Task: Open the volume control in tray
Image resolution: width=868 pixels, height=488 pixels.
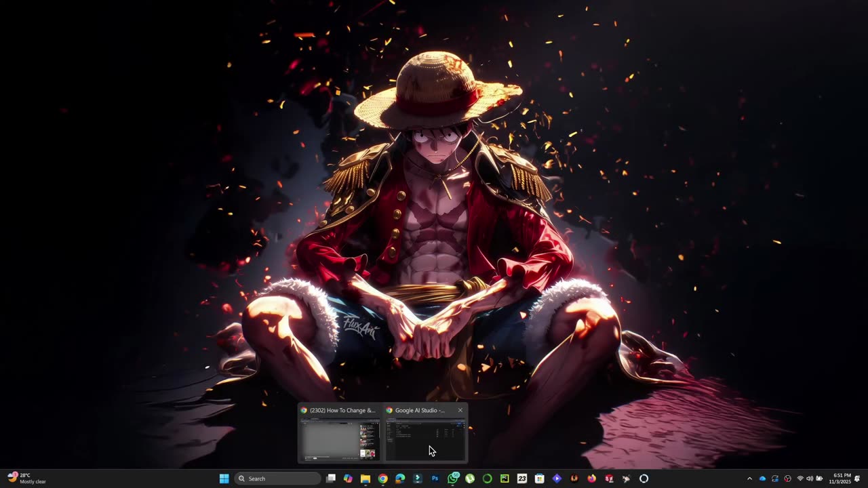Action: tap(810, 479)
